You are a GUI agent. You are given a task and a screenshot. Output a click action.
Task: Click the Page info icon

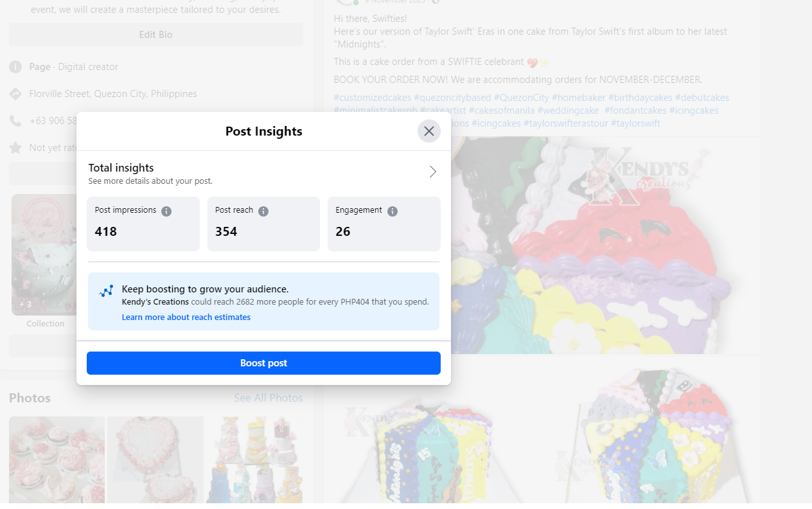click(x=15, y=67)
